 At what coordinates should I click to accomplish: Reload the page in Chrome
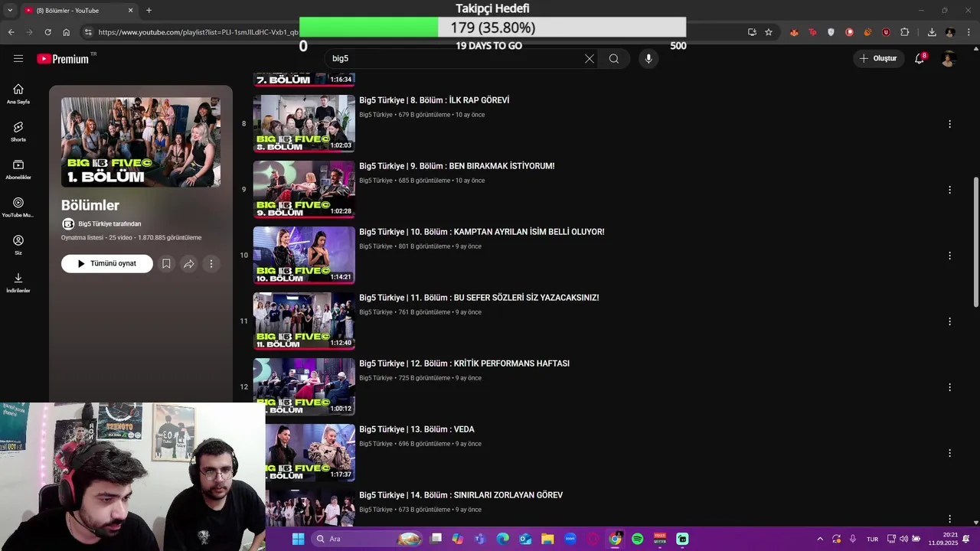coord(47,32)
